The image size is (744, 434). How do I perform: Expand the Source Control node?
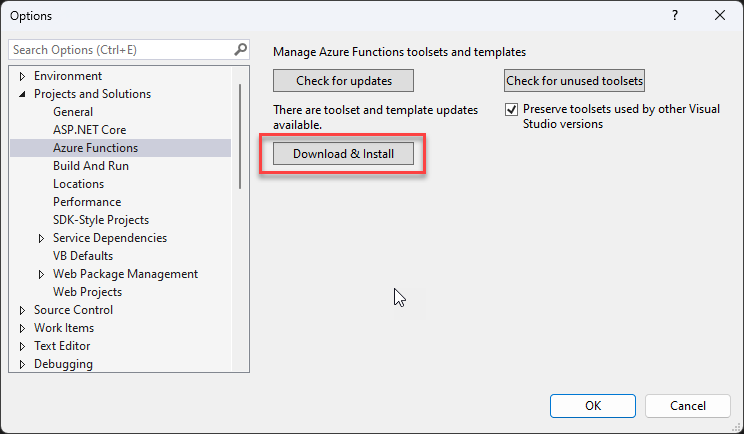23,310
